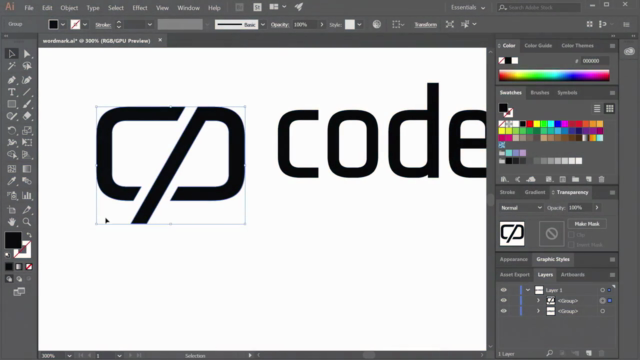
Task: Select the Mesh tool
Action: click(11, 169)
